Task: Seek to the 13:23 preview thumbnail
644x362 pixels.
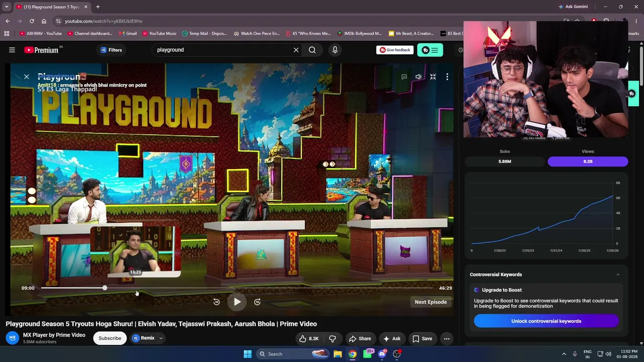Action: [x=135, y=251]
